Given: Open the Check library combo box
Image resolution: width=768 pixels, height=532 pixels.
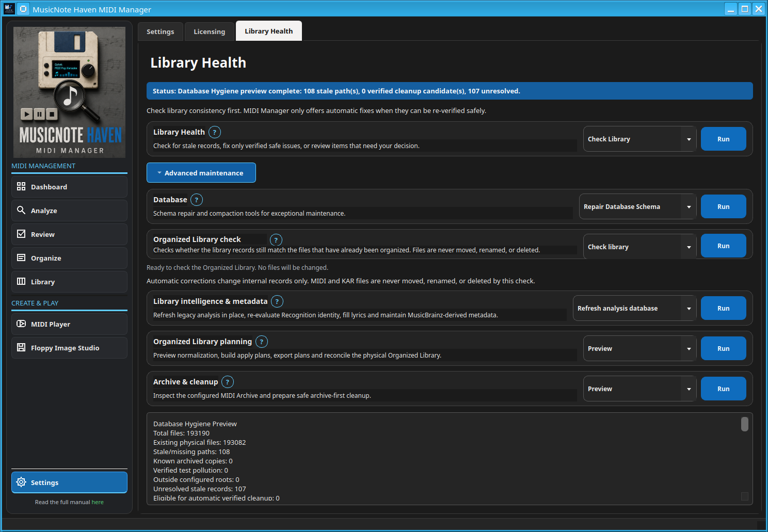Looking at the screenshot, I should [640, 247].
